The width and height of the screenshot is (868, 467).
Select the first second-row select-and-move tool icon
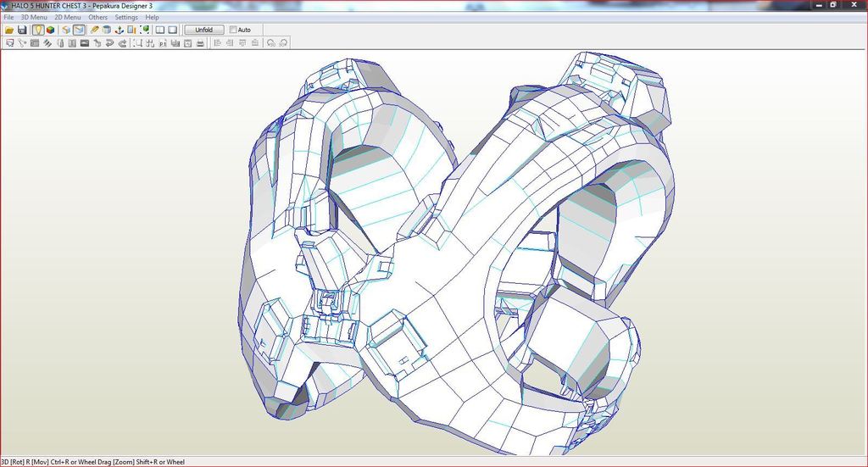[x=9, y=43]
